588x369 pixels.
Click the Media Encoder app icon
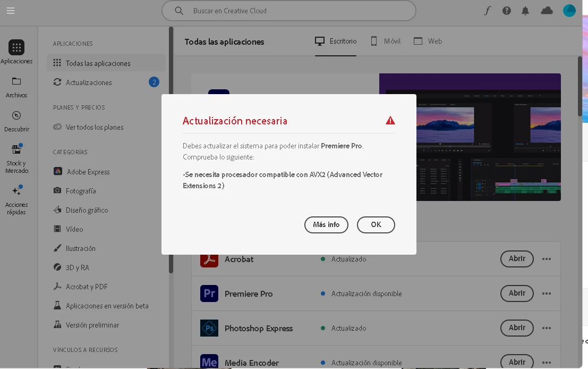[209, 362]
